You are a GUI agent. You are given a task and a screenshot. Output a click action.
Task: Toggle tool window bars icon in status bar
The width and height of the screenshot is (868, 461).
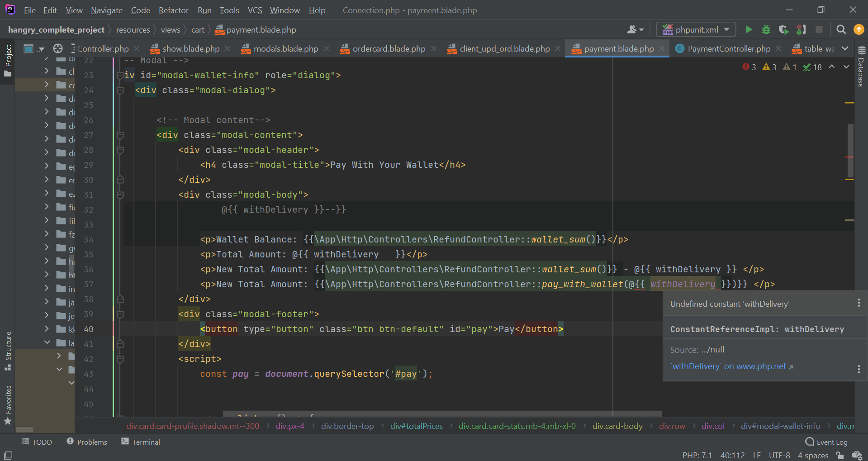(8, 455)
